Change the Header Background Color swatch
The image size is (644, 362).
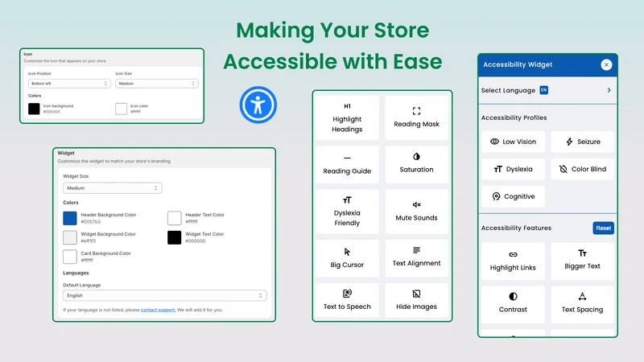point(70,218)
